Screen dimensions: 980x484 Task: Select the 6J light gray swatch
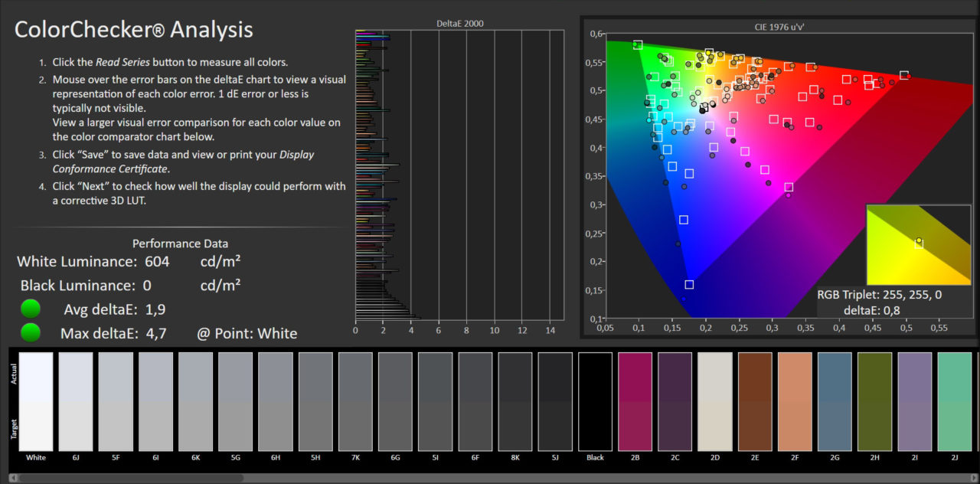[x=76, y=401]
